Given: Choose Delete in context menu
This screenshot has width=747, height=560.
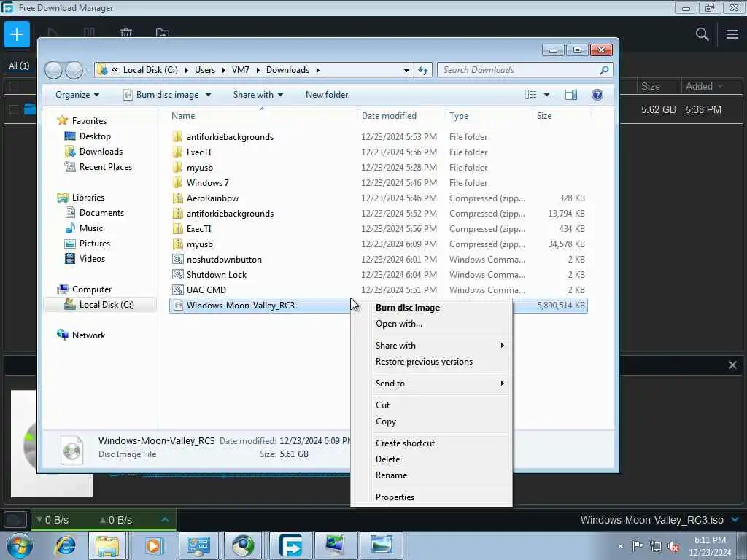Looking at the screenshot, I should click(432, 459).
